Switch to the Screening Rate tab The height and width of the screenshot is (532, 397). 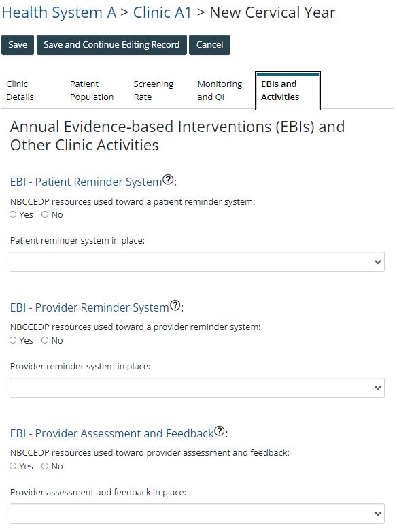coord(153,90)
